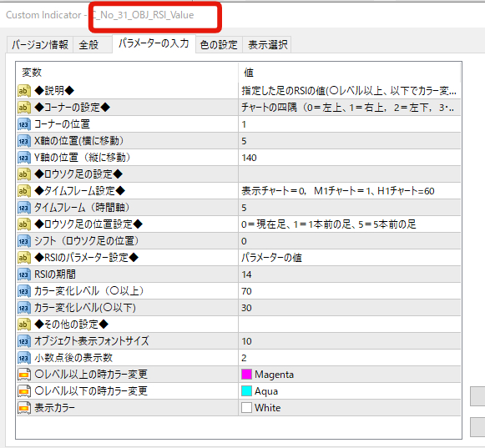Select the 表示チャート＝0 timeframe description cell
485x448 pixels.
350,191
